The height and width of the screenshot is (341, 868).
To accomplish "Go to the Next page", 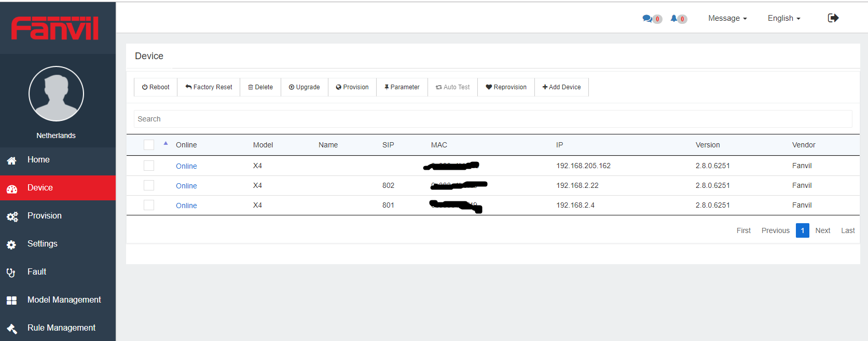I will coord(823,230).
